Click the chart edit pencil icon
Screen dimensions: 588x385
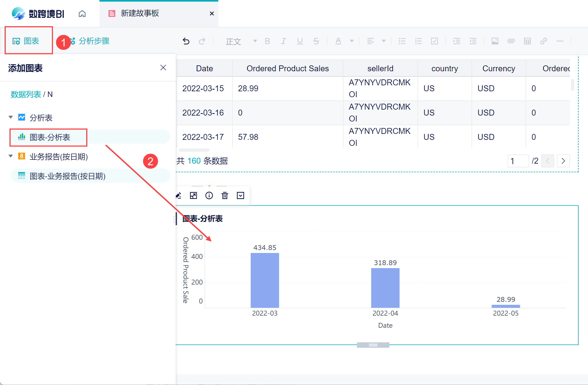pyautogui.click(x=179, y=195)
